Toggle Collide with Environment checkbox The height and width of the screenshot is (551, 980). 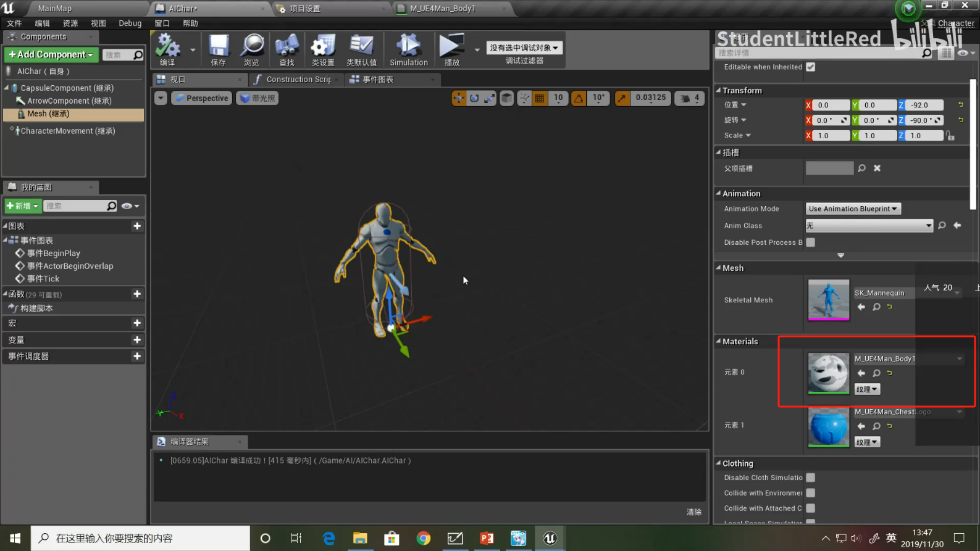click(810, 493)
